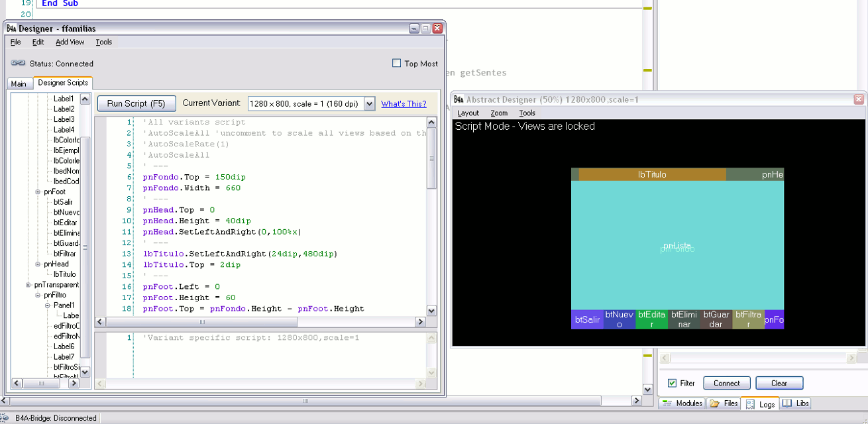Click the Logs tab icon

pyautogui.click(x=750, y=404)
